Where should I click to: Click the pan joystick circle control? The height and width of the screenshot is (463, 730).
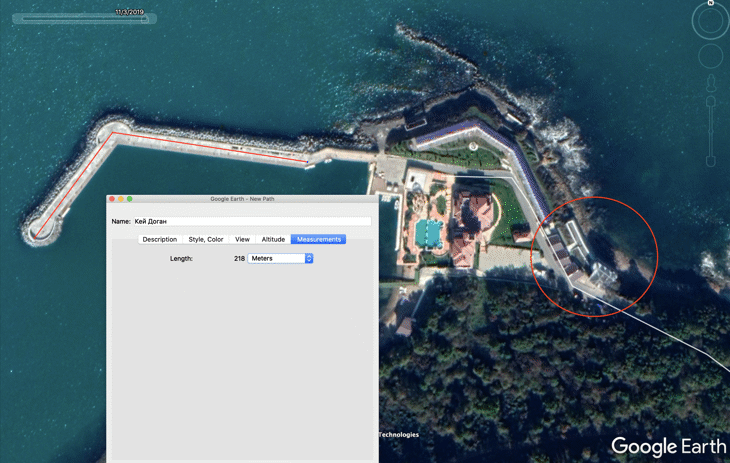click(710, 56)
